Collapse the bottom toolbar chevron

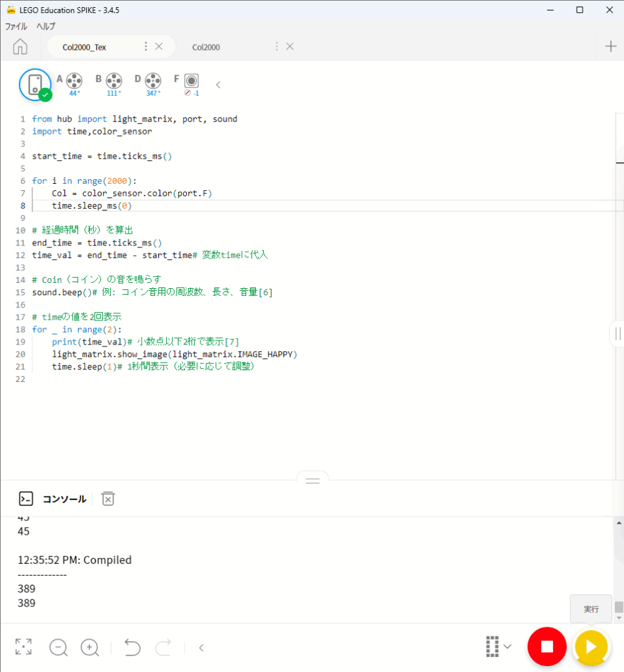201,648
